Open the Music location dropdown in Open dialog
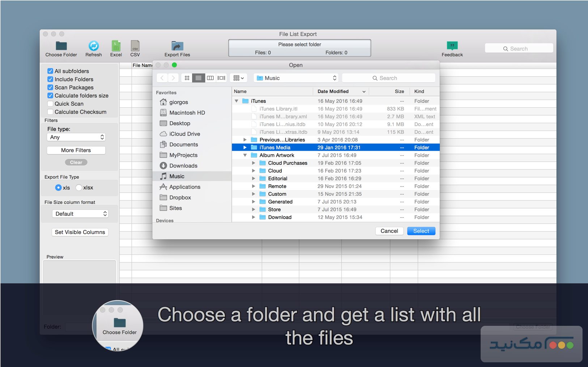This screenshot has width=588, height=367. pyautogui.click(x=296, y=78)
